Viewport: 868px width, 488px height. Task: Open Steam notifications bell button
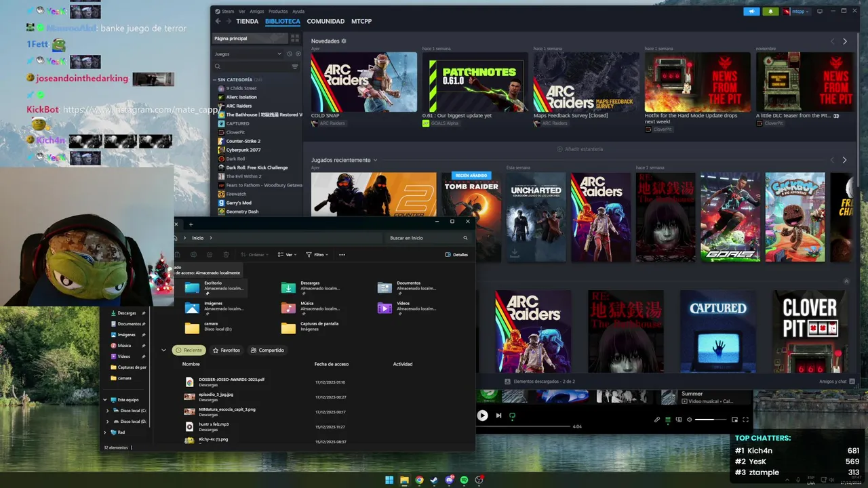770,12
